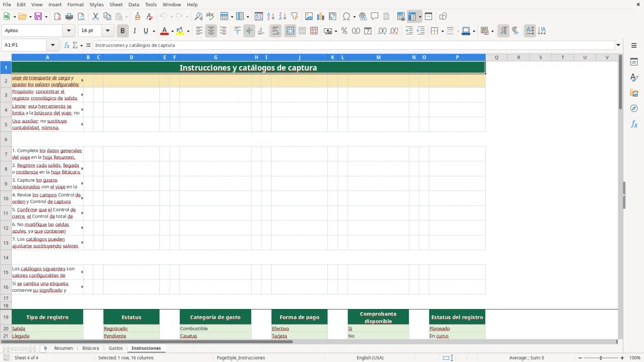The height and width of the screenshot is (362, 644).
Task: Export directly as PDF
Action: 57,17
